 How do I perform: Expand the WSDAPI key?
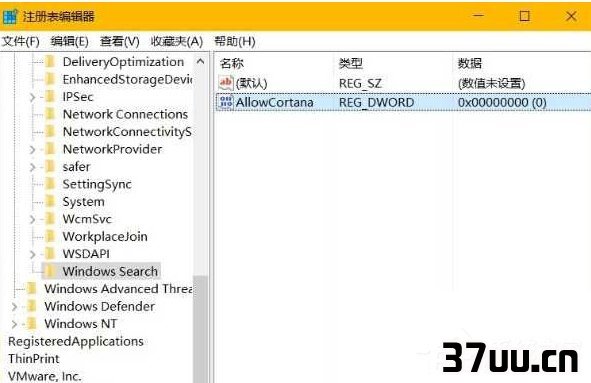click(x=32, y=254)
